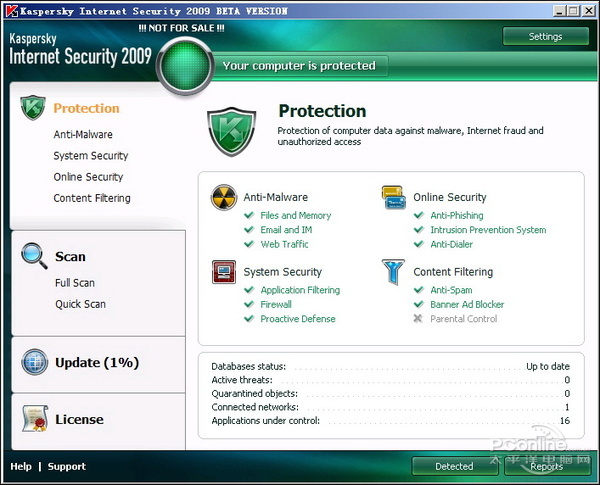Open the Protection section in sidebar

tap(86, 108)
